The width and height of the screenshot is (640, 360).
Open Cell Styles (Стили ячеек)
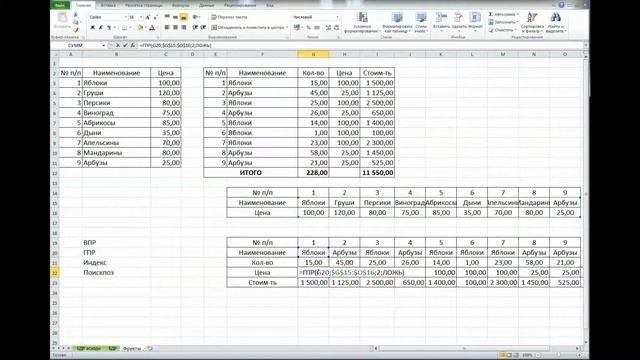[x=421, y=22]
